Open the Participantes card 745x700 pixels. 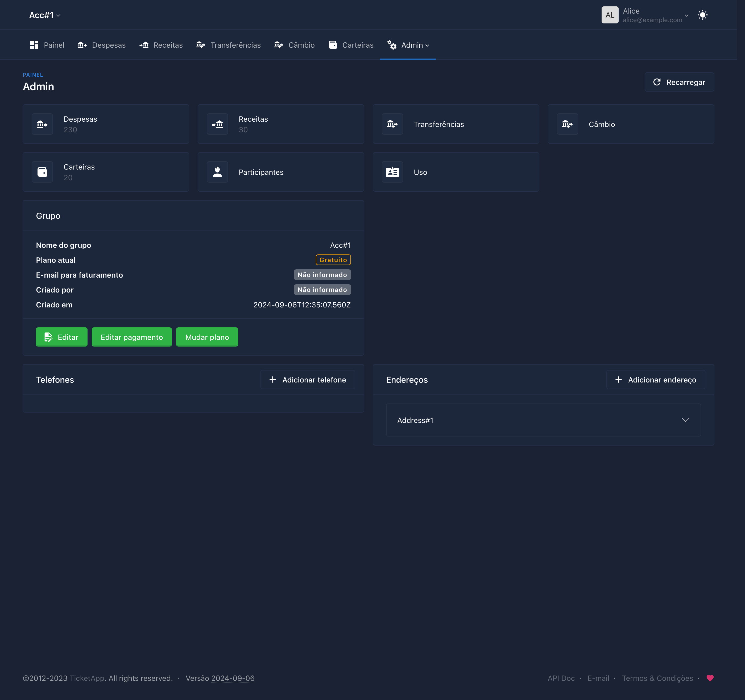[281, 172]
